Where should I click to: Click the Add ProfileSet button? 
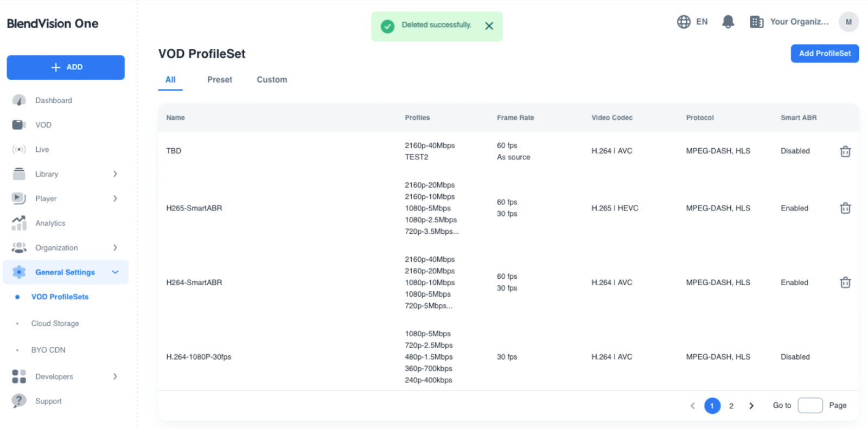824,53
